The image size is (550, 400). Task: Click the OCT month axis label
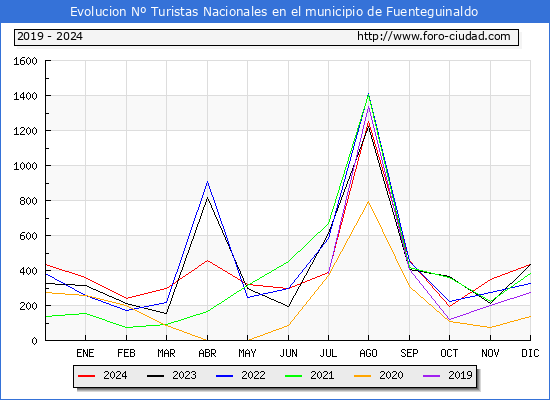(449, 353)
